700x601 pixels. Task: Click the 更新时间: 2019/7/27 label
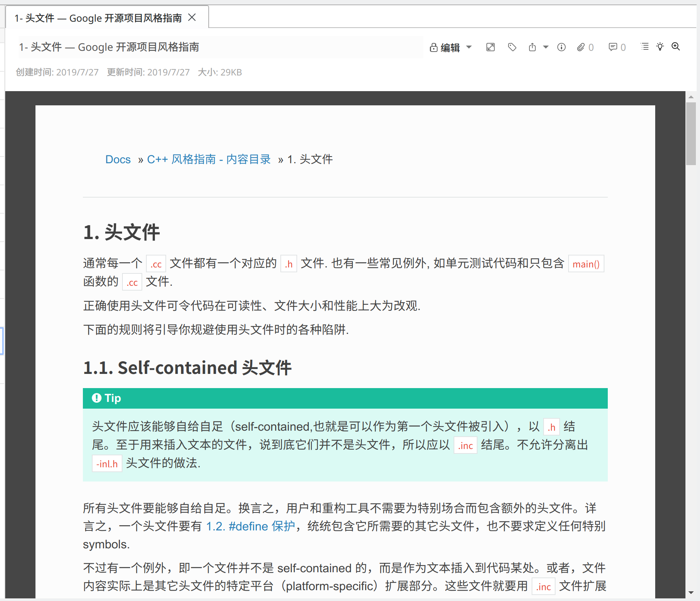pos(148,72)
